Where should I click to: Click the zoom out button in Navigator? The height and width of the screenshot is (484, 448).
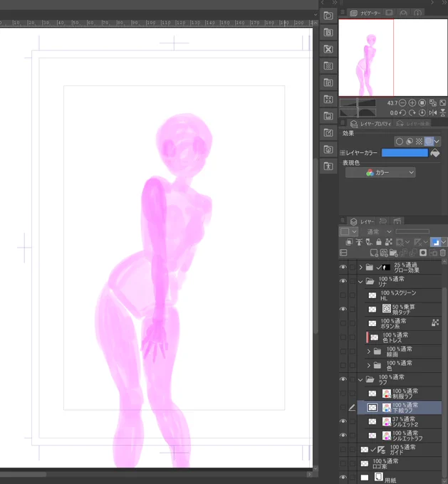coord(403,103)
